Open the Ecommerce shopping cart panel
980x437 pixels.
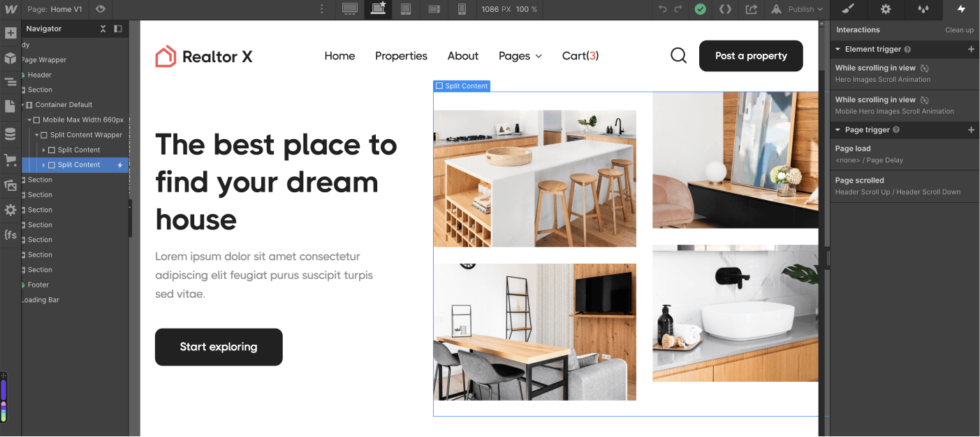(x=10, y=160)
